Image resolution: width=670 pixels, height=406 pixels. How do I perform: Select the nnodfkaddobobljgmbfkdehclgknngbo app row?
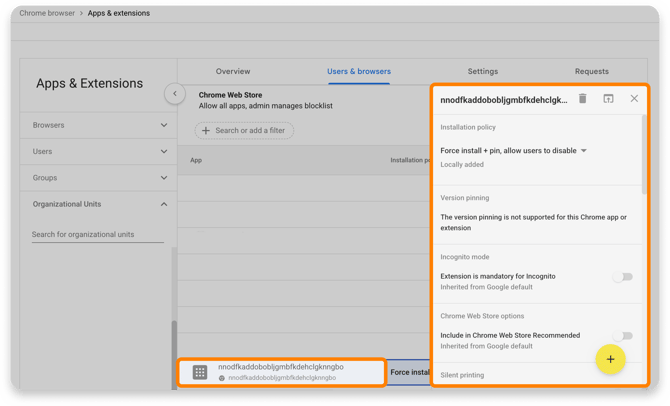pyautogui.click(x=282, y=372)
